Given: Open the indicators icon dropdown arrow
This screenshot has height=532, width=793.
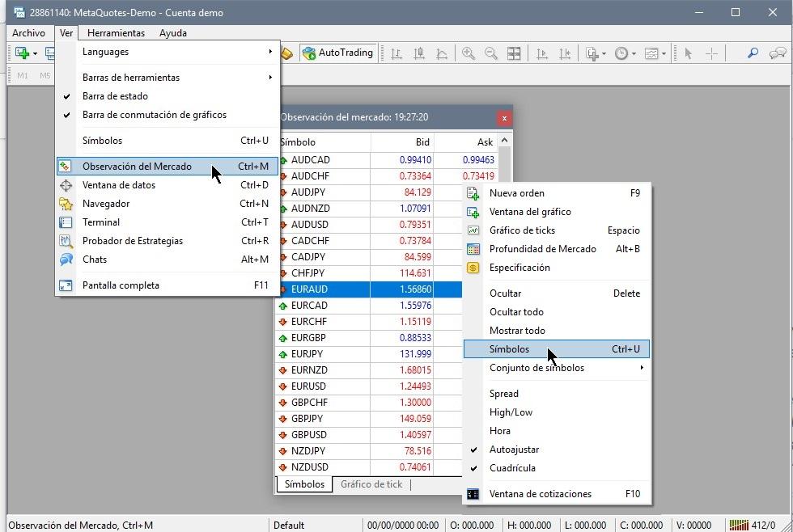Looking at the screenshot, I should (604, 53).
